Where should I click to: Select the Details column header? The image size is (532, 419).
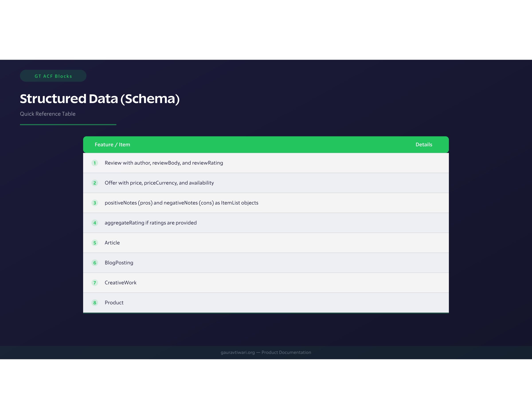tap(423, 144)
